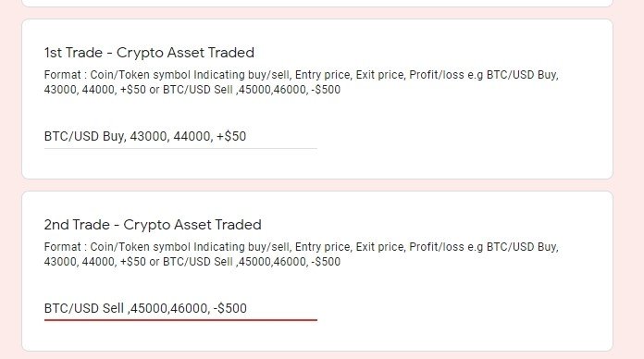The image size is (644, 359).
Task: Click the "1st Trade - Crypto Asset Traded" heading
Action: point(149,53)
